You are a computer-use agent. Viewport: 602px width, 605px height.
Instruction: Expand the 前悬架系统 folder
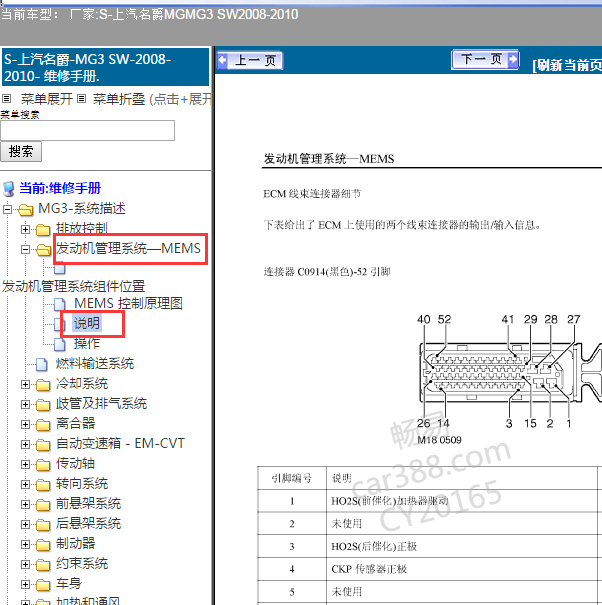point(25,504)
